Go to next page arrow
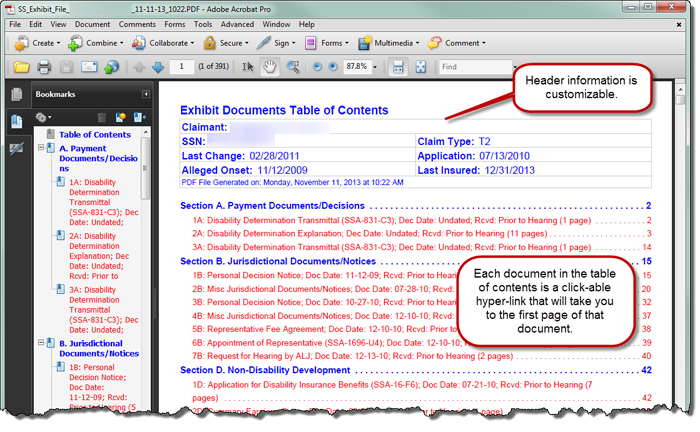 (158, 67)
